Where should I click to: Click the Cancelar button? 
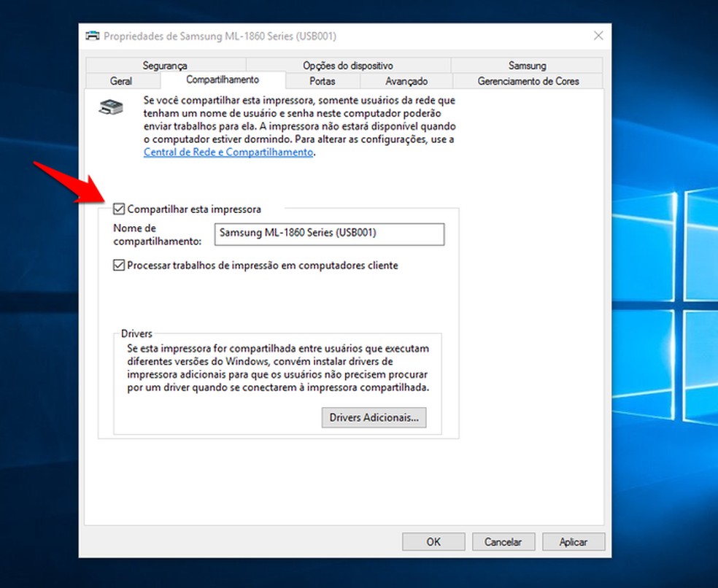coord(503,542)
